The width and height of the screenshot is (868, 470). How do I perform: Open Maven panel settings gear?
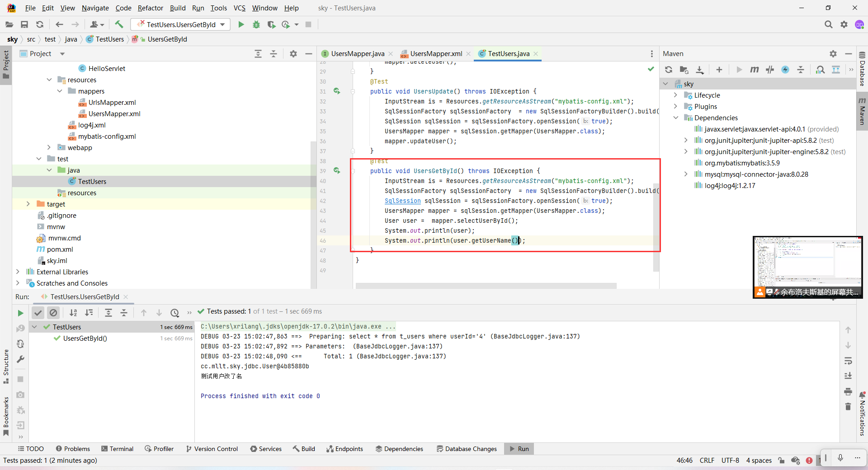pyautogui.click(x=833, y=54)
